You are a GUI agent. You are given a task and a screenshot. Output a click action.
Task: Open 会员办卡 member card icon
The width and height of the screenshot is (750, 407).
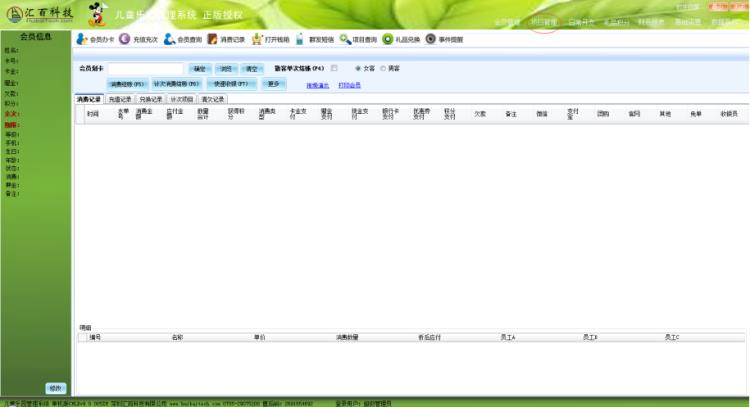(x=82, y=39)
